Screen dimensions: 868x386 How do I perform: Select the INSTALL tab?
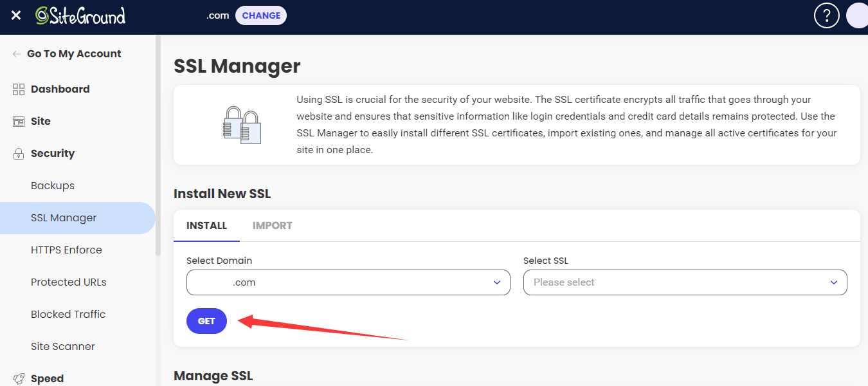[206, 225]
